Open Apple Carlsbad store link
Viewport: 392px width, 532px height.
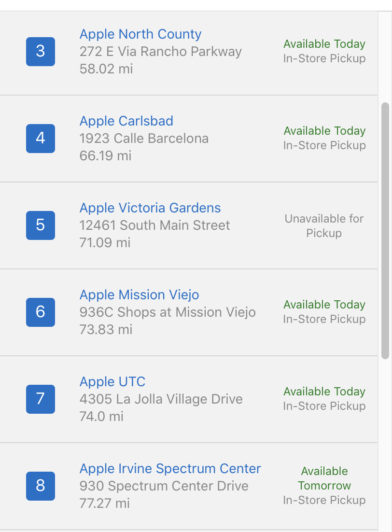pos(126,121)
